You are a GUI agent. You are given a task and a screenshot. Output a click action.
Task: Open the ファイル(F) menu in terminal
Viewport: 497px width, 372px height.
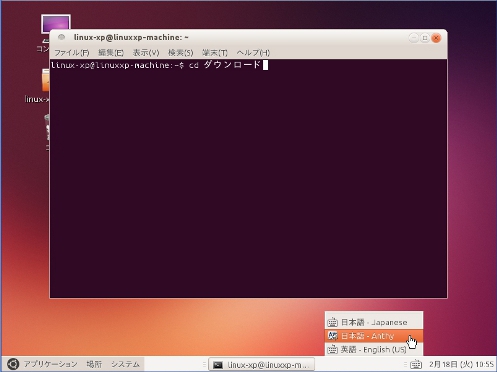coord(72,53)
